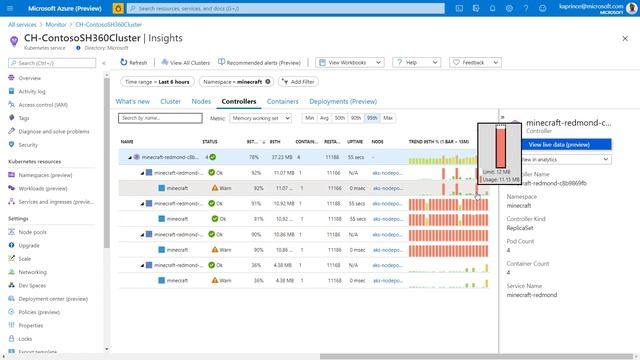This screenshot has width=640, height=360.
Task: Go to the Monitor breadcrumb
Action: [x=56, y=24]
